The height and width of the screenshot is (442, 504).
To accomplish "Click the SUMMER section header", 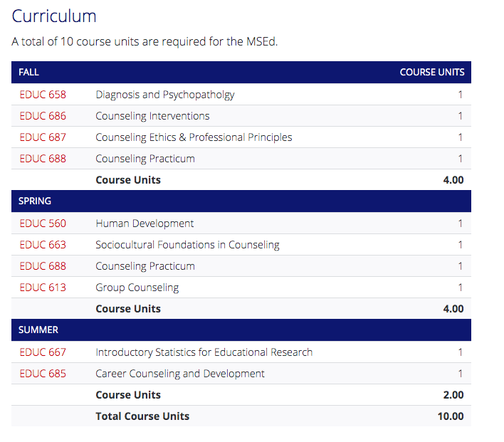I will click(x=38, y=330).
